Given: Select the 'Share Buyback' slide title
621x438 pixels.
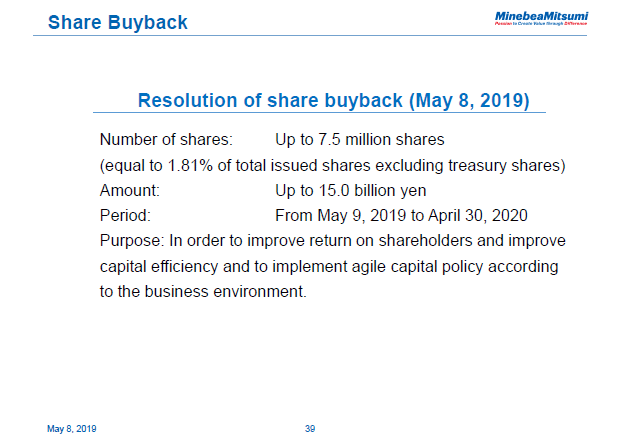Looking at the screenshot, I should coord(118,22).
